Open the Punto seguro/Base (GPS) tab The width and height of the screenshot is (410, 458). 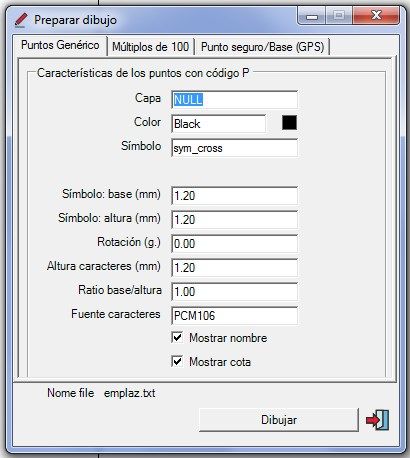[x=262, y=47]
